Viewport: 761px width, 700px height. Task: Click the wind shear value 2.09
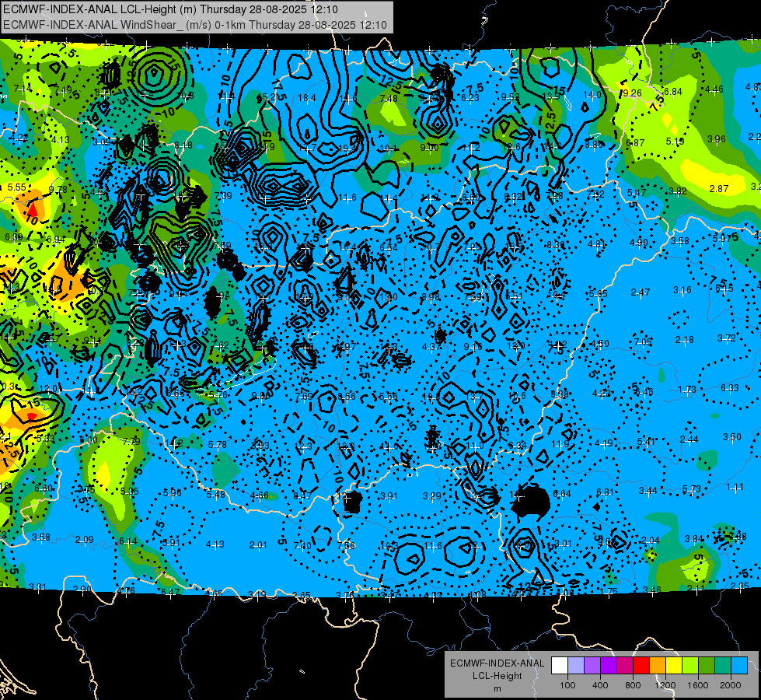pyautogui.click(x=85, y=540)
